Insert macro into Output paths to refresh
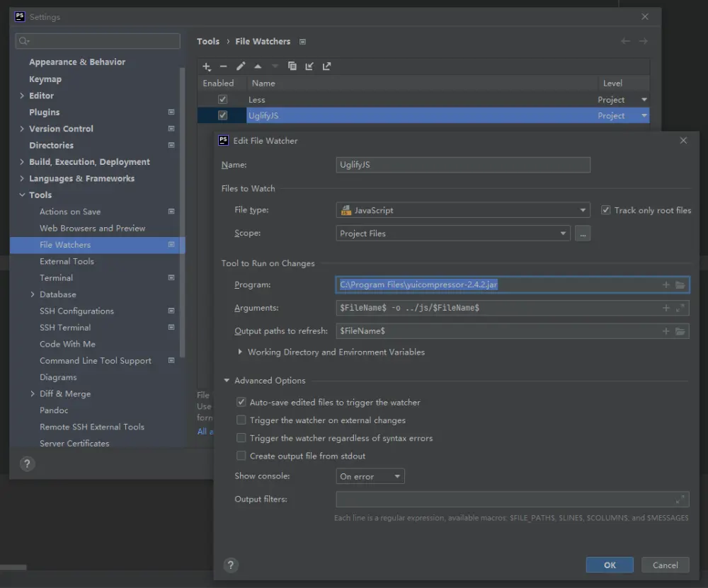The height and width of the screenshot is (588, 708). (x=666, y=331)
